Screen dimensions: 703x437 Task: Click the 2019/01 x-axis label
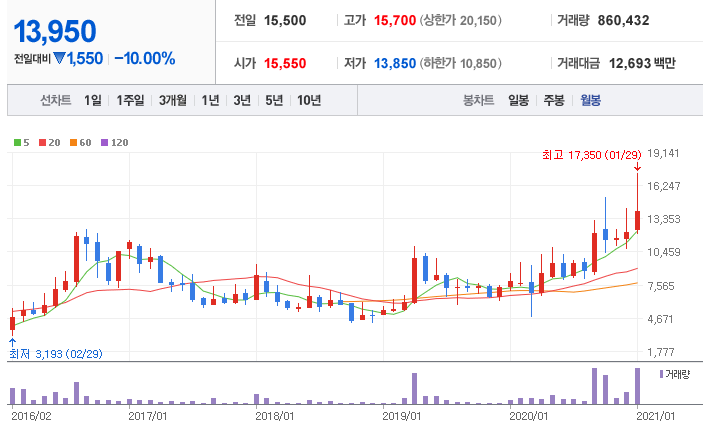pyautogui.click(x=401, y=416)
